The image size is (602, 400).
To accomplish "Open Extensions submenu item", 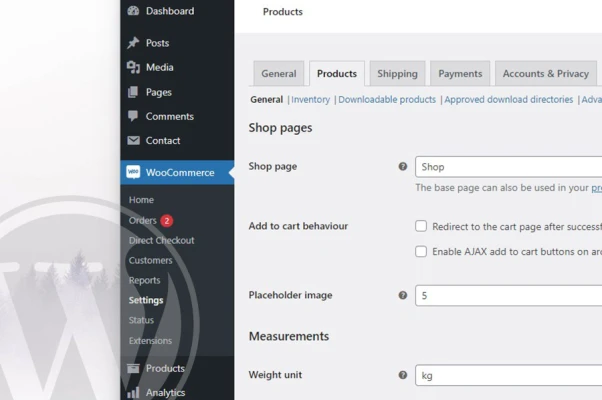I will coord(150,340).
